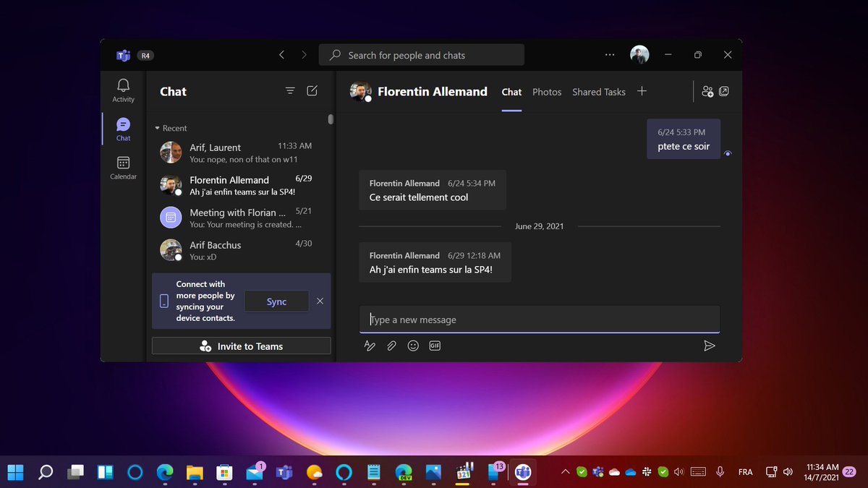868x488 pixels.
Task: Click the Sync button
Action: pyautogui.click(x=276, y=301)
